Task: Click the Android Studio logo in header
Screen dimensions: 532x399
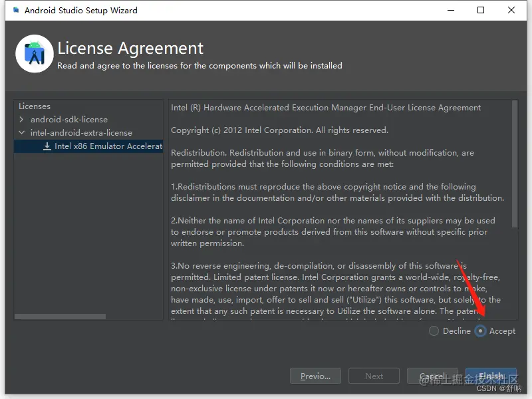Action: (35, 54)
